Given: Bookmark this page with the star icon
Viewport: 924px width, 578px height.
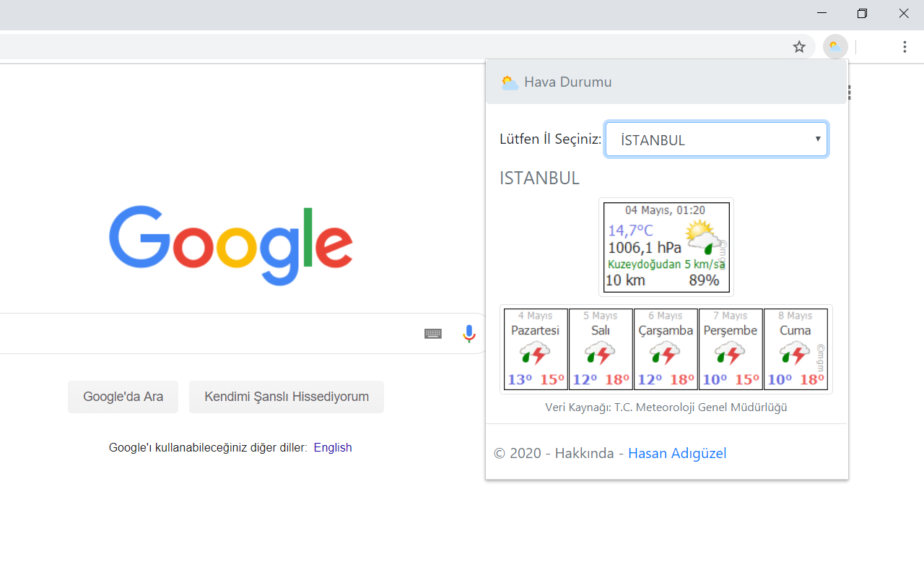Looking at the screenshot, I should point(799,47).
